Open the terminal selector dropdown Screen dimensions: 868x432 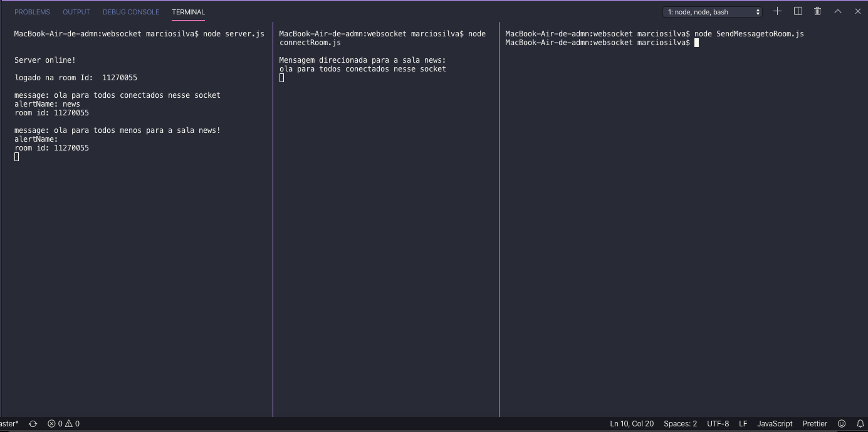[x=713, y=12]
